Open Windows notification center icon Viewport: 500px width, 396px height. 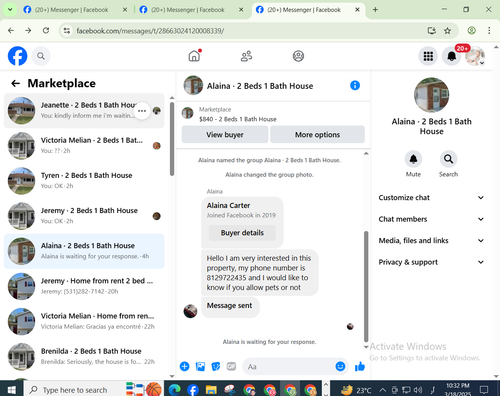pyautogui.click(x=484, y=390)
